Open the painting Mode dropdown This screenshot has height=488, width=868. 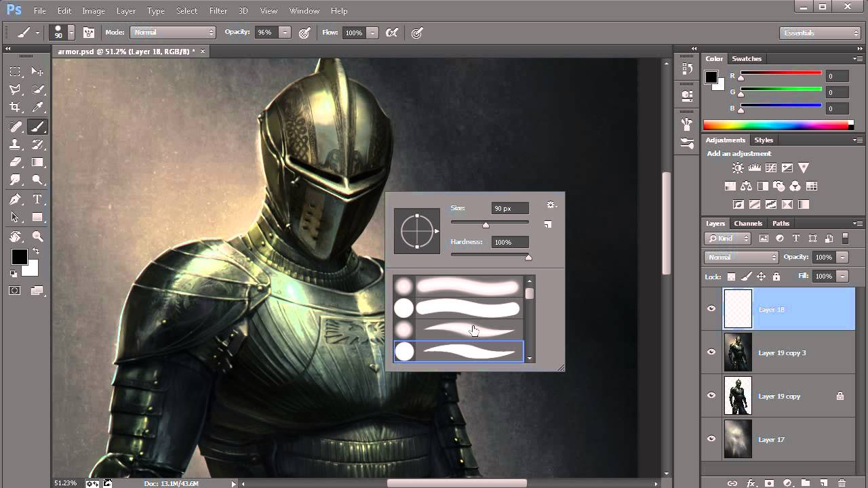[x=174, y=33]
